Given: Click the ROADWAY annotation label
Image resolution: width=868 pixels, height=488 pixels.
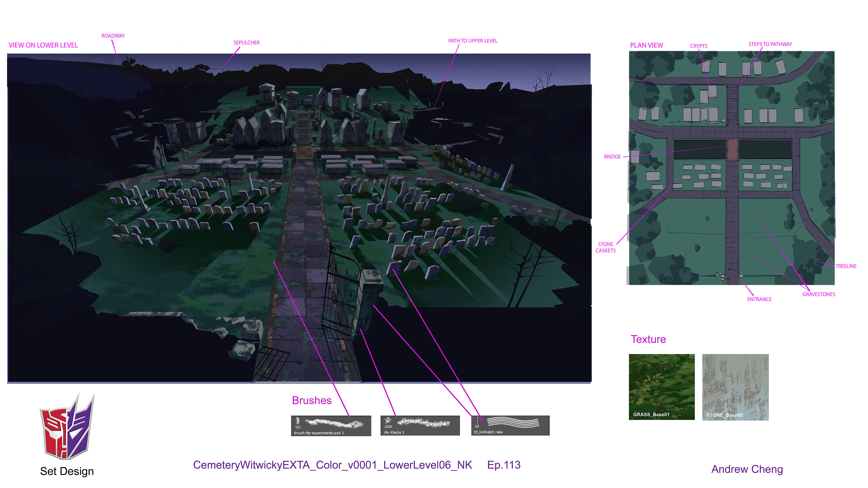Looking at the screenshot, I should click(113, 36).
